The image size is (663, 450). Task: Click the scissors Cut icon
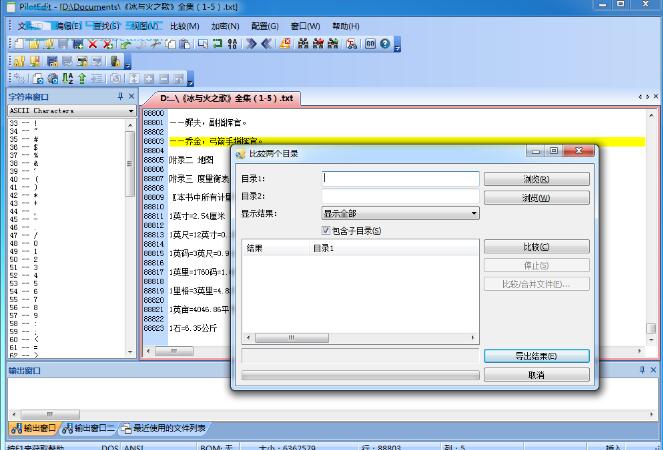(x=156, y=44)
